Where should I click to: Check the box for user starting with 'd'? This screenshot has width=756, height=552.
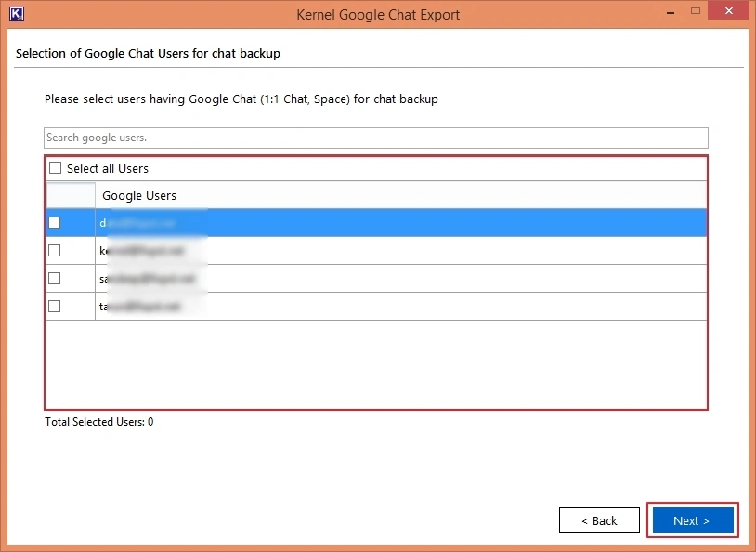click(x=55, y=222)
